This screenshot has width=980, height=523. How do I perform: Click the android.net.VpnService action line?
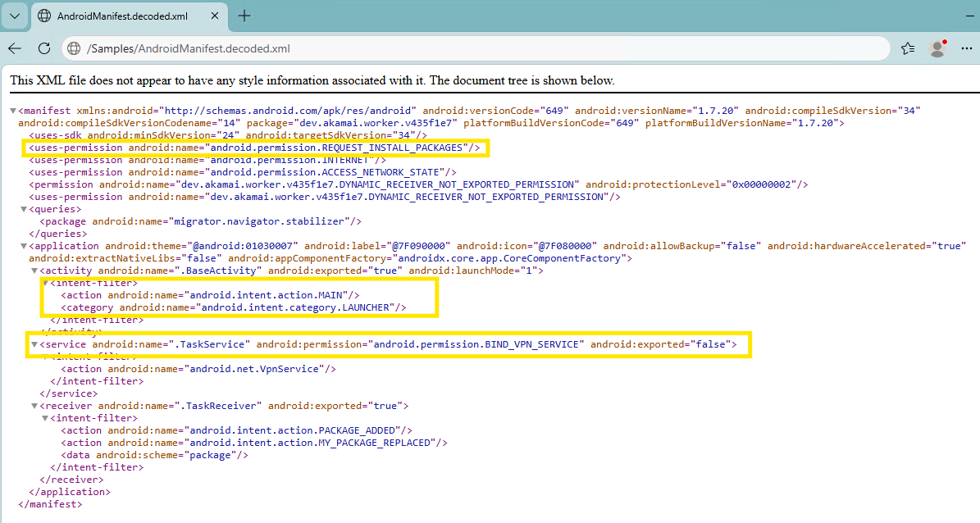pos(198,369)
